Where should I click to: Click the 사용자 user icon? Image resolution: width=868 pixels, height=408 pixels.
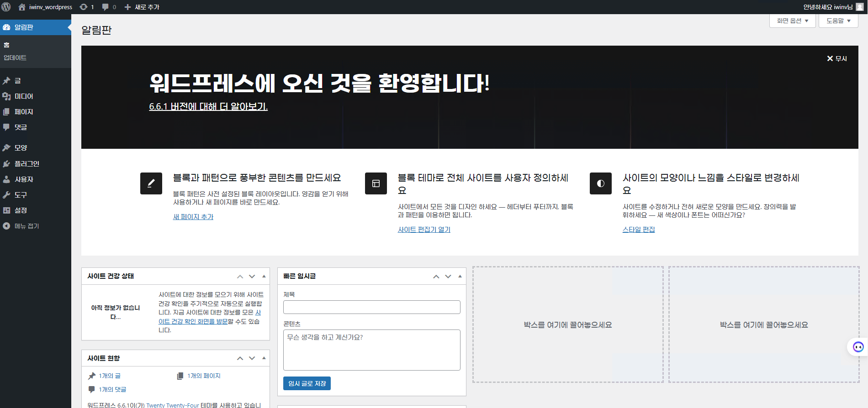pyautogui.click(x=6, y=179)
